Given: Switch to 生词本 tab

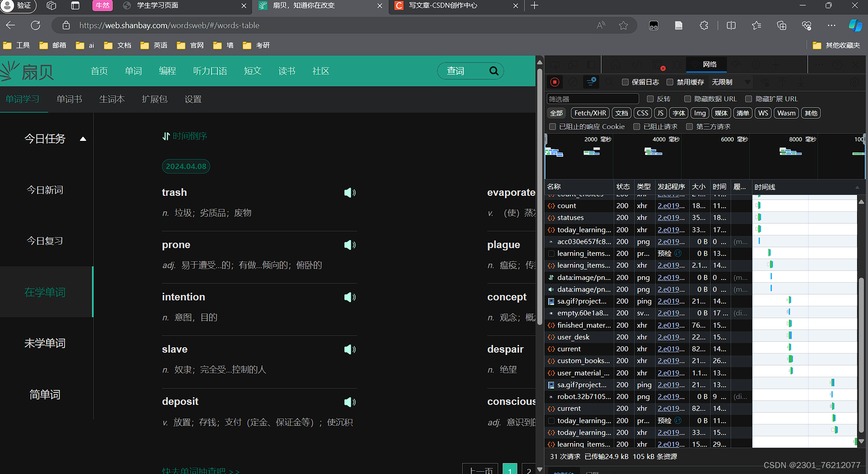Looking at the screenshot, I should (112, 99).
